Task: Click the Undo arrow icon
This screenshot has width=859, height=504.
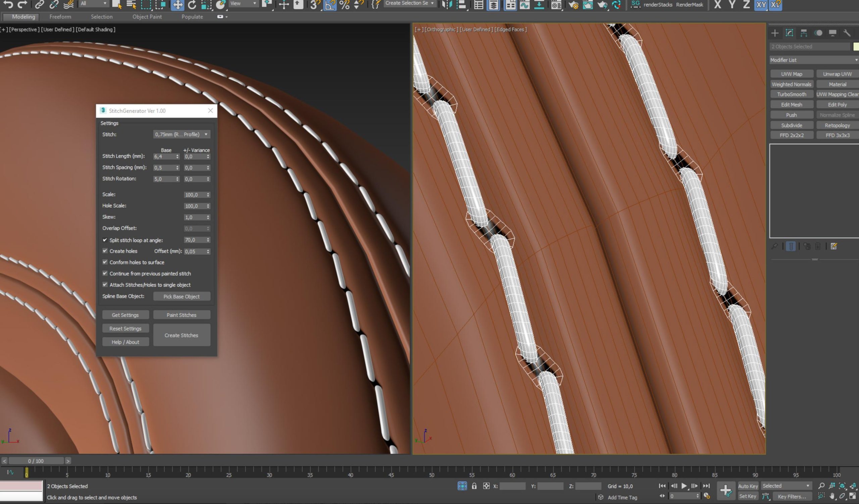Action: point(7,4)
